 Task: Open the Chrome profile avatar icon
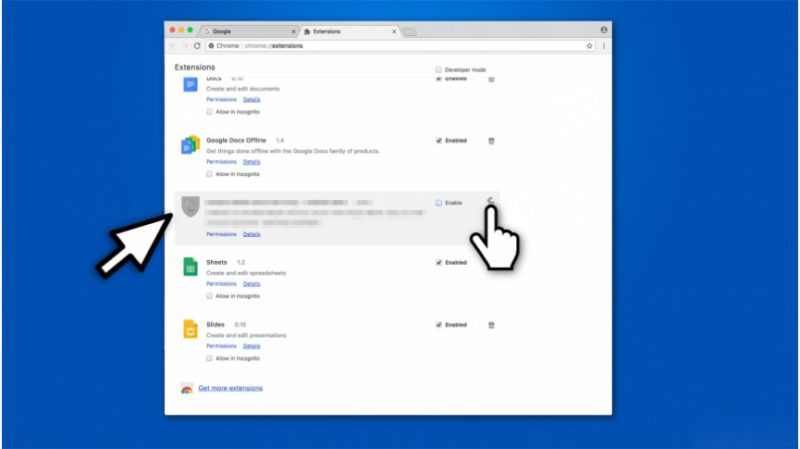603,30
